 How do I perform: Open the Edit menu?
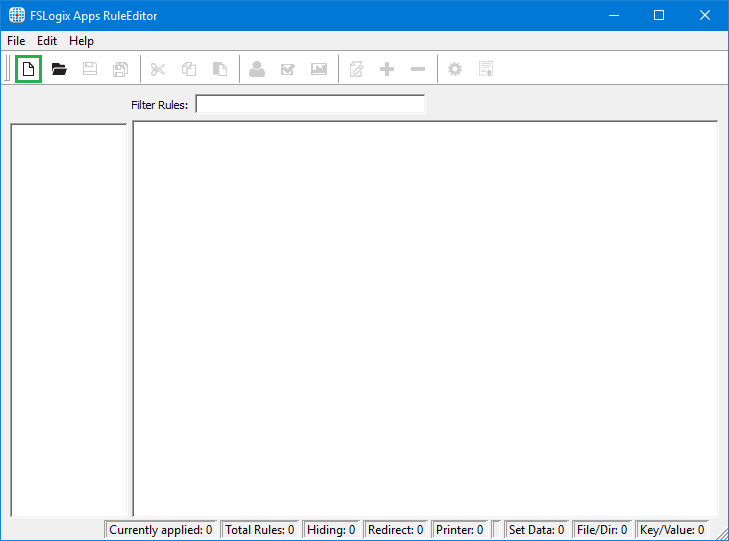(x=47, y=41)
